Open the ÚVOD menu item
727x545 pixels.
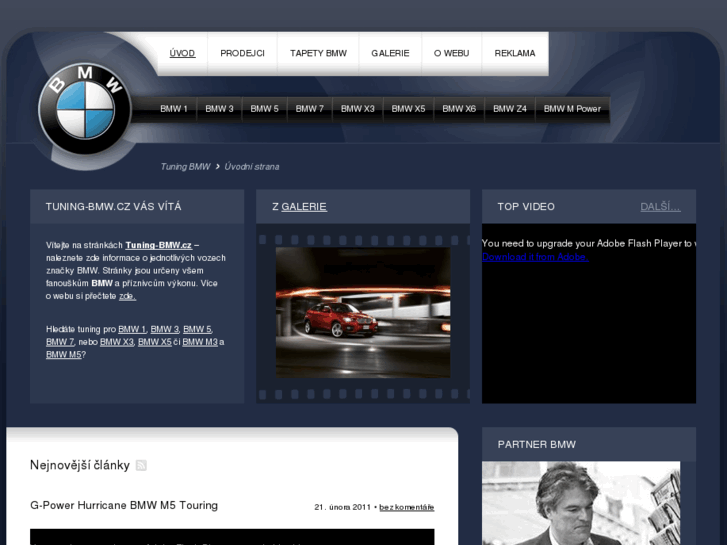[x=182, y=53]
